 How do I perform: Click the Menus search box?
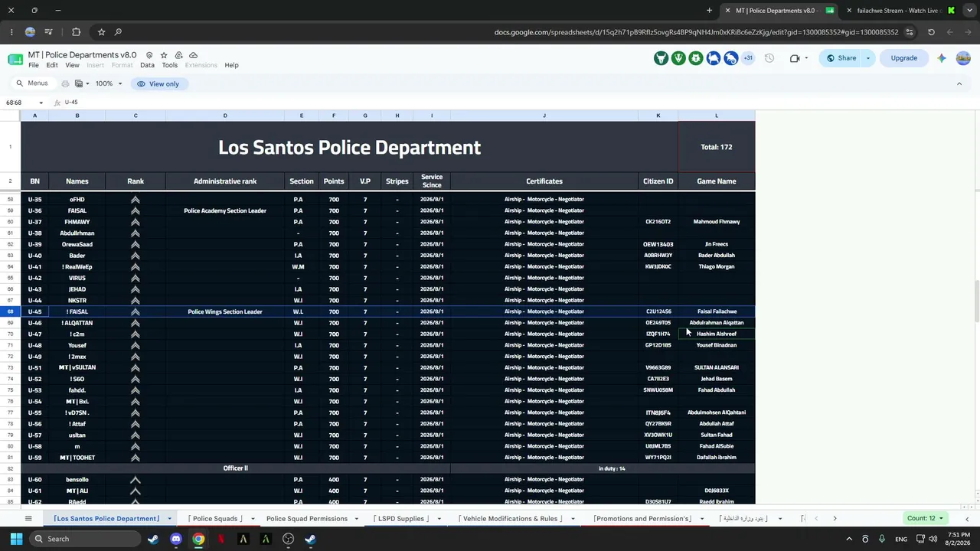pos(32,83)
